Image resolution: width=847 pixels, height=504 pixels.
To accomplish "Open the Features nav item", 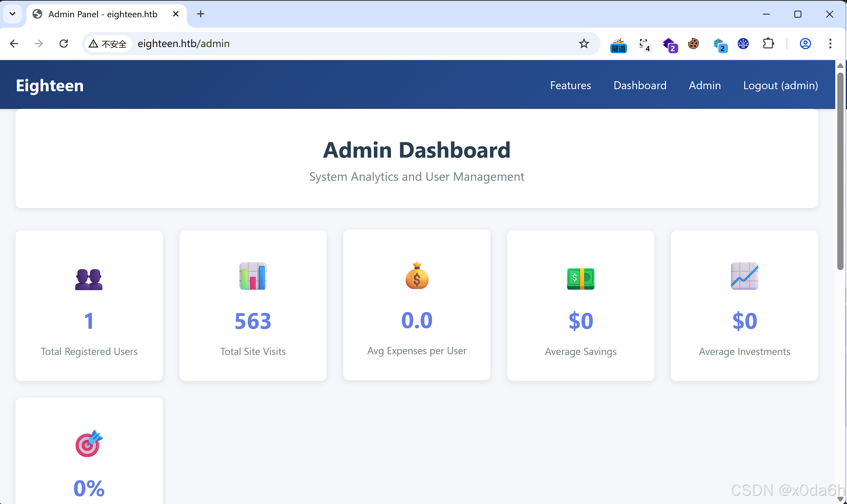I will click(571, 85).
